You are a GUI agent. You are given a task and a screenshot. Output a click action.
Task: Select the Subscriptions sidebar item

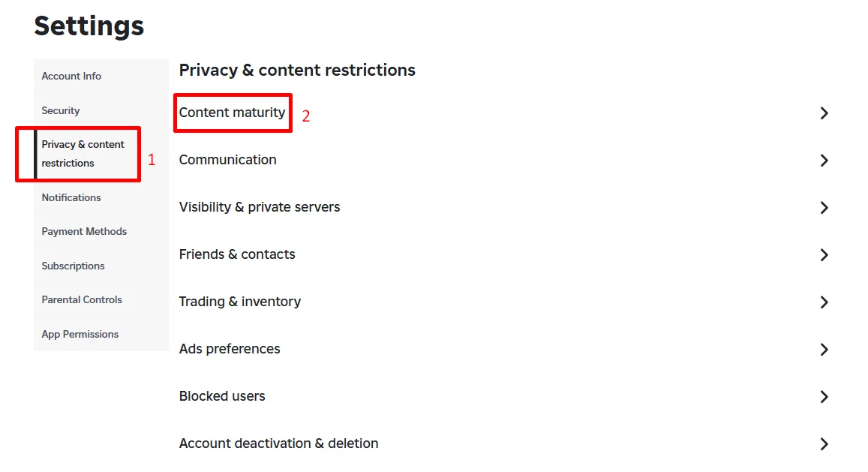[x=73, y=266]
